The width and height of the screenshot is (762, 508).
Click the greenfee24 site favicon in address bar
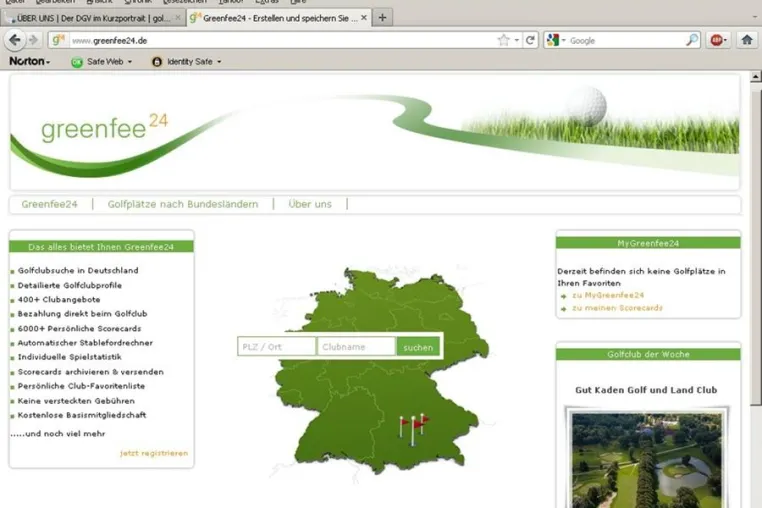(x=58, y=40)
